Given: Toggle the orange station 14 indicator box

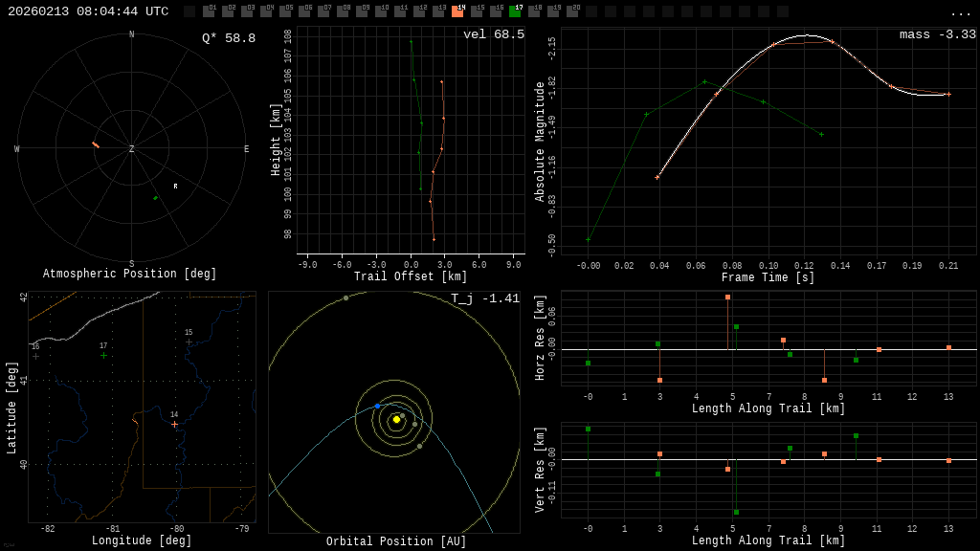Looking at the screenshot, I should (457, 11).
